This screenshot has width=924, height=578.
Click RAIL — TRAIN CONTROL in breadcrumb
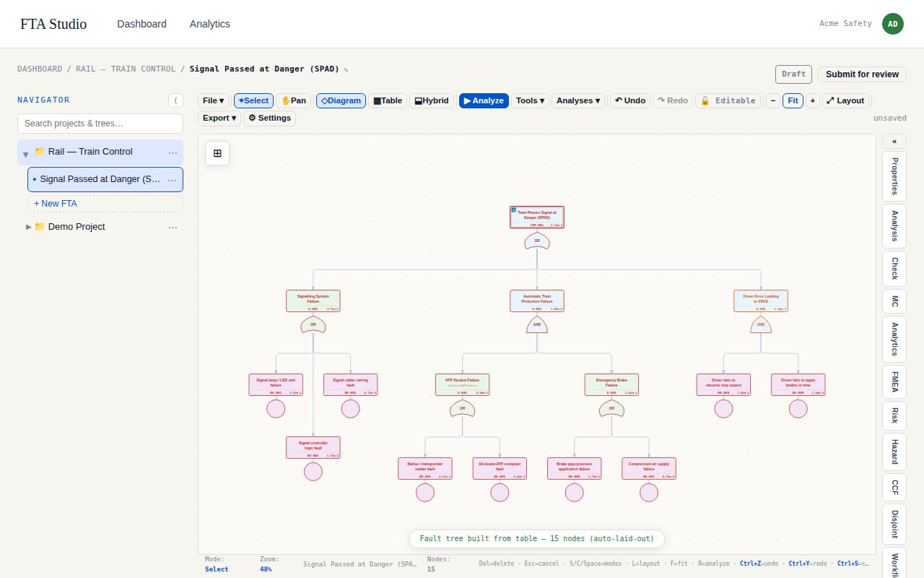pos(126,69)
